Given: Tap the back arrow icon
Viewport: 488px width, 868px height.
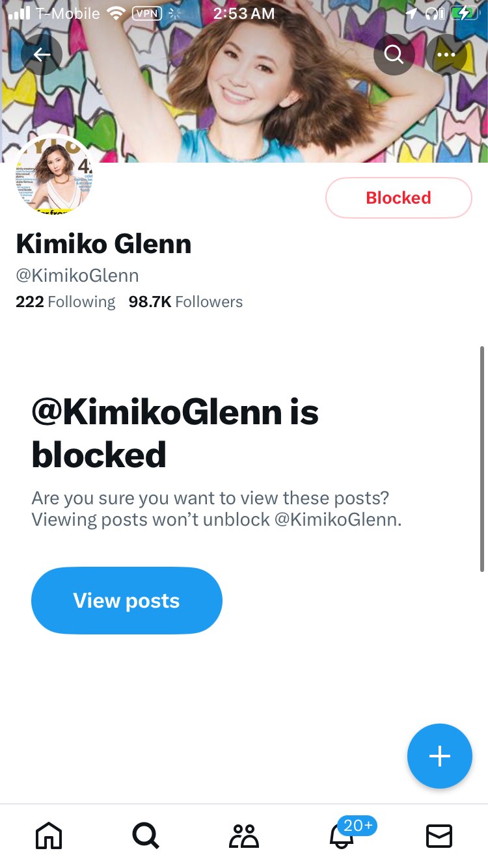Looking at the screenshot, I should coord(42,55).
